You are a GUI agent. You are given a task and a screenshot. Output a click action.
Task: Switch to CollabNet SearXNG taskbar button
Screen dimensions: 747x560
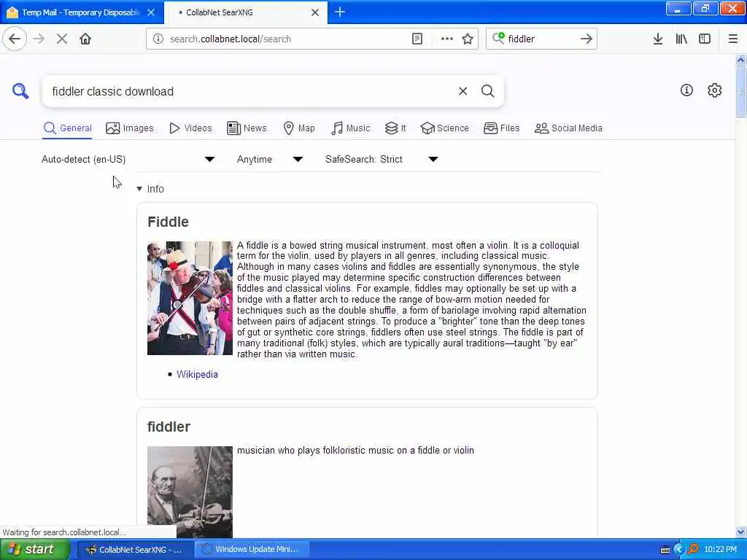(134, 549)
